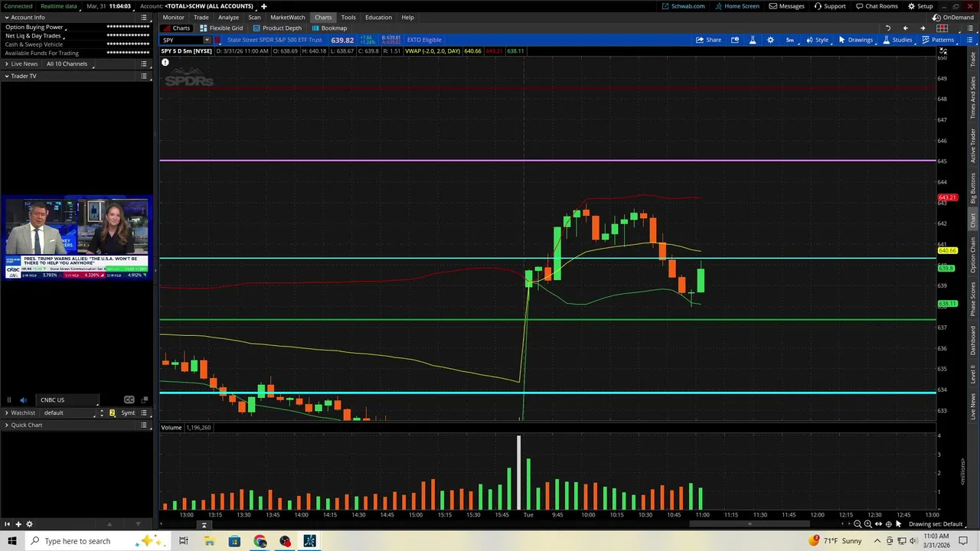Open the Quick Chart gadget menu icon
This screenshot has width=980, height=551.
coord(143,425)
